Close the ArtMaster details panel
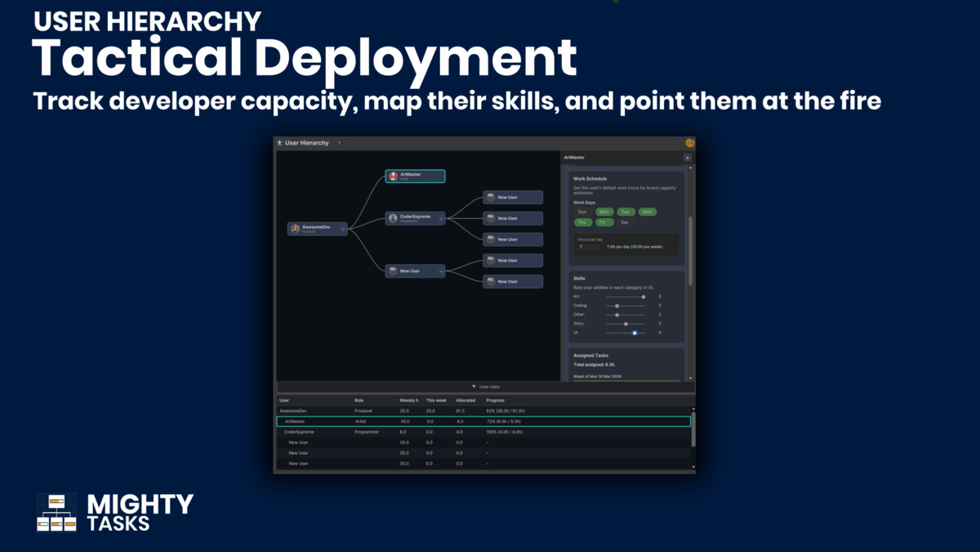The height and width of the screenshot is (552, 980). (687, 157)
